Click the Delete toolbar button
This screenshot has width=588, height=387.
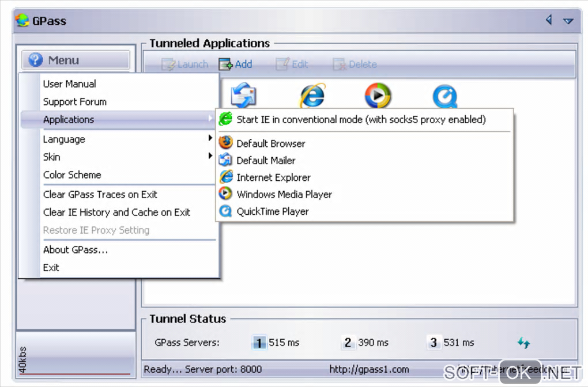coord(355,64)
